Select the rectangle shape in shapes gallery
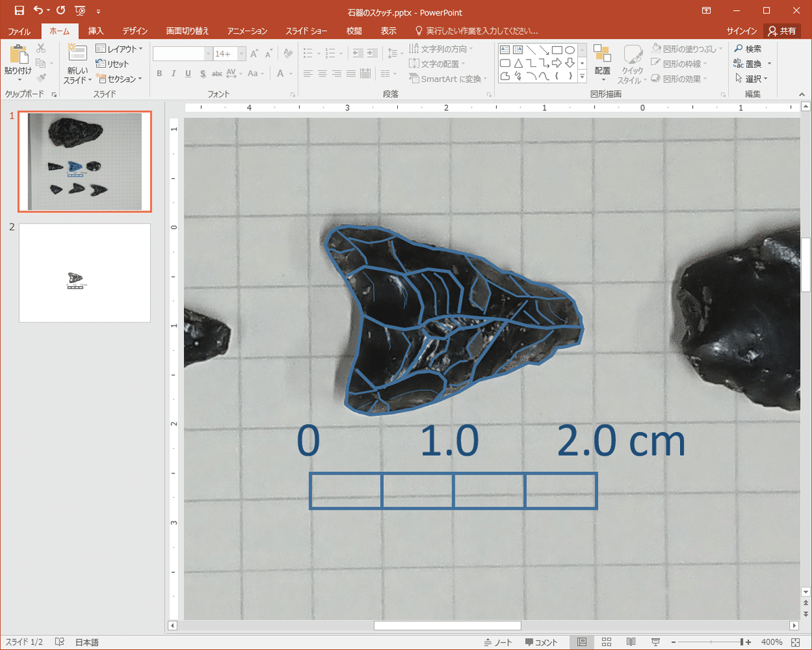Viewport: 812px width, 650px height. (x=557, y=49)
